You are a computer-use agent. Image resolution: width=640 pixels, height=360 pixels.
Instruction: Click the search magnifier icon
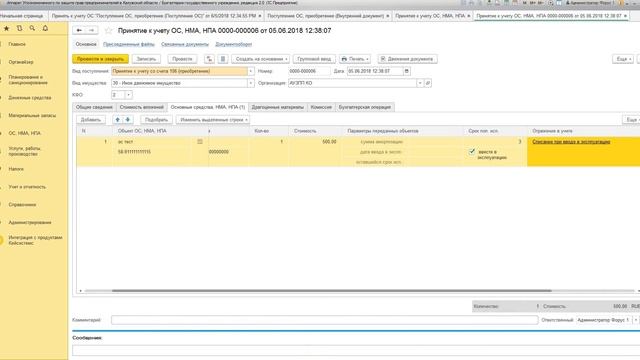(x=32, y=28)
